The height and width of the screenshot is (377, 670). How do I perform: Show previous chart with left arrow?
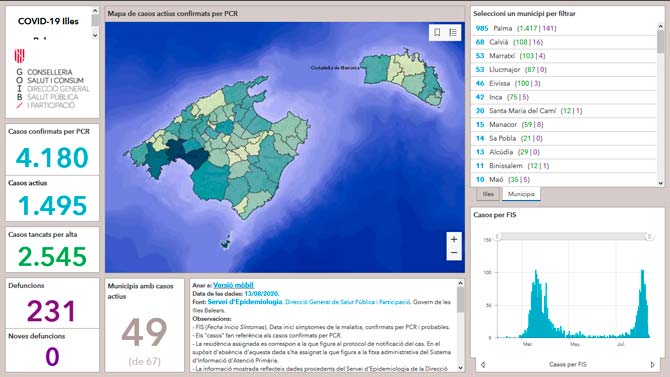pyautogui.click(x=483, y=365)
